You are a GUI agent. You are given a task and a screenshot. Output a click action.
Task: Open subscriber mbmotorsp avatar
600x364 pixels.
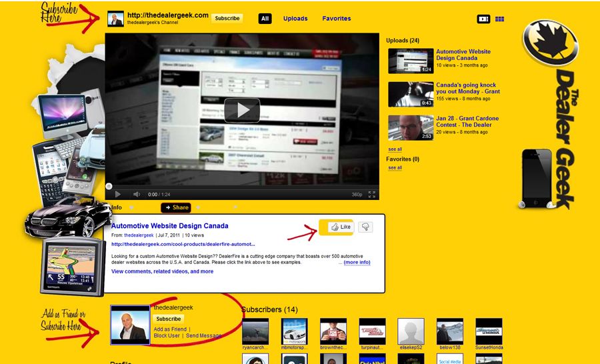click(294, 331)
